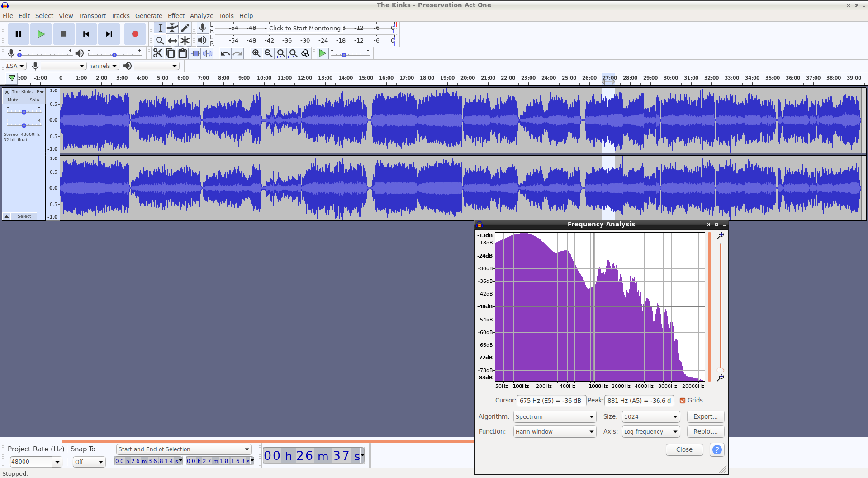Open the Algorithm Spectrum dropdown
This screenshot has height=478, width=868.
point(555,417)
